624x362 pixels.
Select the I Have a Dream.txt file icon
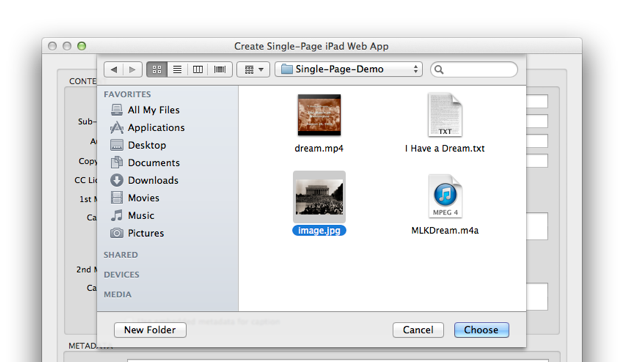445,115
